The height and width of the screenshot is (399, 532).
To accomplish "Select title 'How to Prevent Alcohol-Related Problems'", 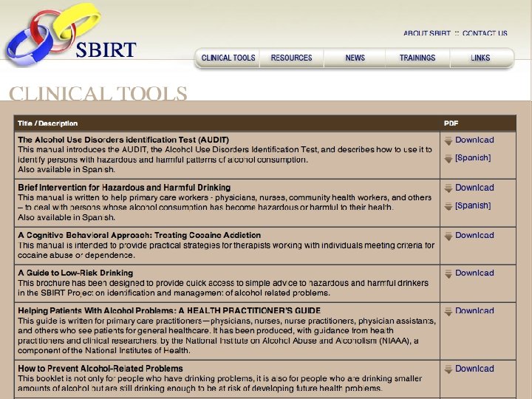I will pos(100,369).
